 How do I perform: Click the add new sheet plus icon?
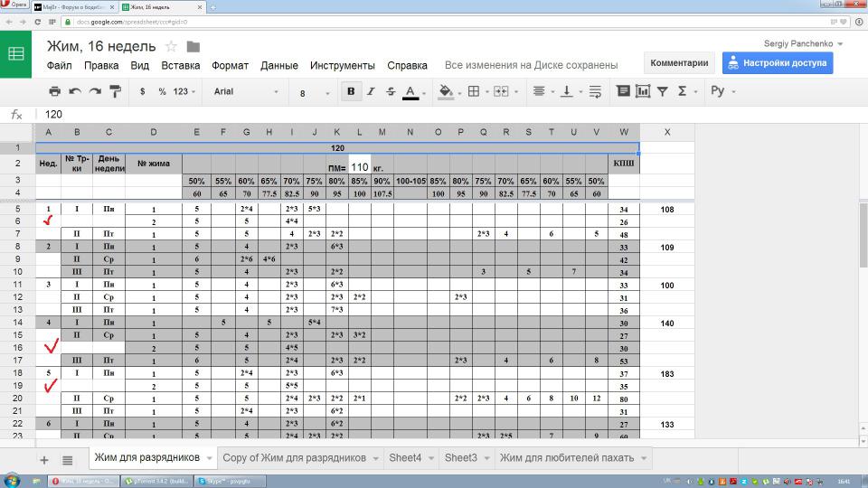pyautogui.click(x=43, y=459)
